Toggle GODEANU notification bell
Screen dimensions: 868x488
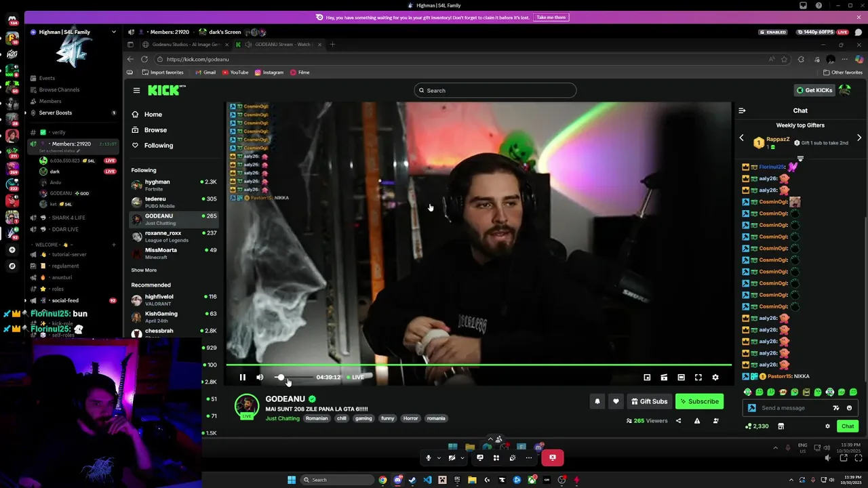click(x=597, y=401)
